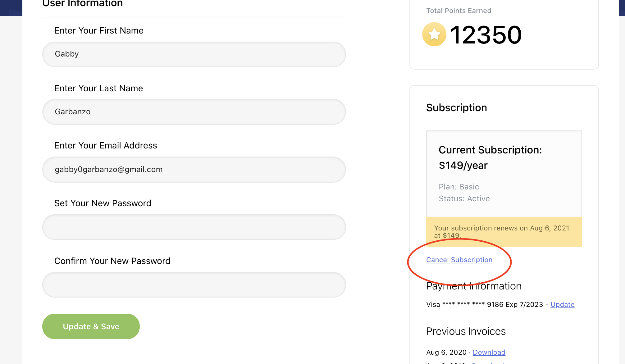
Task: Click the star points icon
Action: coord(434,34)
